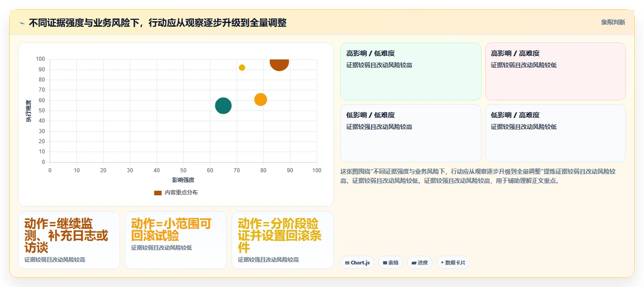The height and width of the screenshot is (287, 644).
Task: Click 证据较强且改动风险较低 under 低影响 / 高难度
Action: [x=524, y=127]
